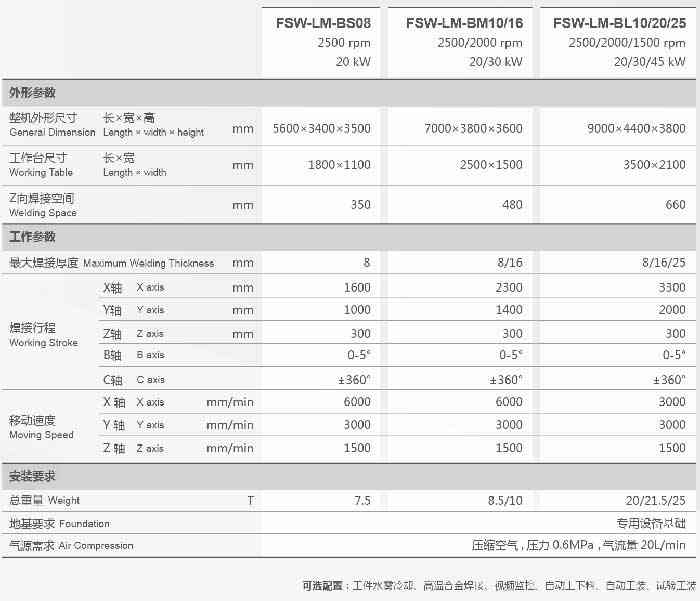Select the 5600×3400×3500 dimension value

[x=321, y=128]
